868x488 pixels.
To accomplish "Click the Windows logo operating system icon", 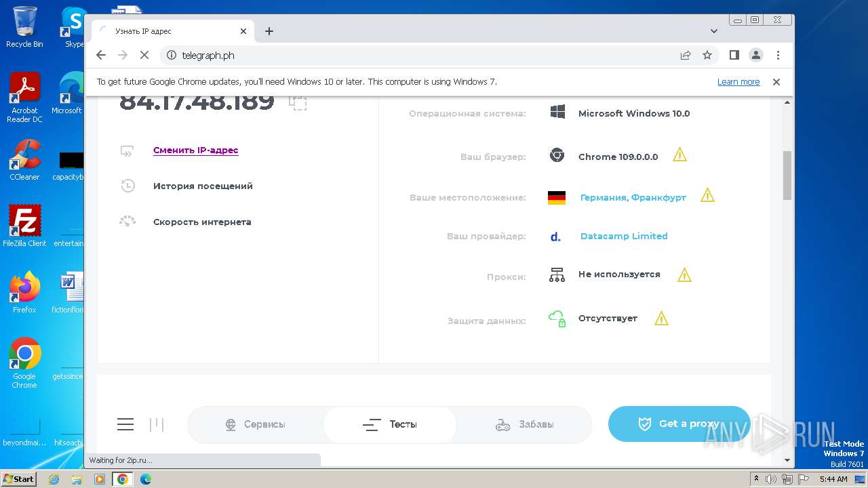I will 557,113.
